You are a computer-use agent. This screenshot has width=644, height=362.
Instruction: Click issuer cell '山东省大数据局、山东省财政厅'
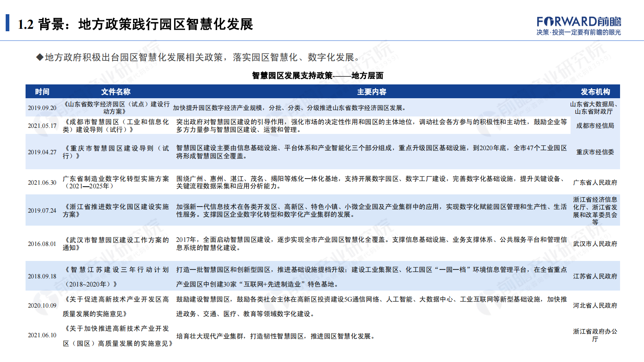594,108
